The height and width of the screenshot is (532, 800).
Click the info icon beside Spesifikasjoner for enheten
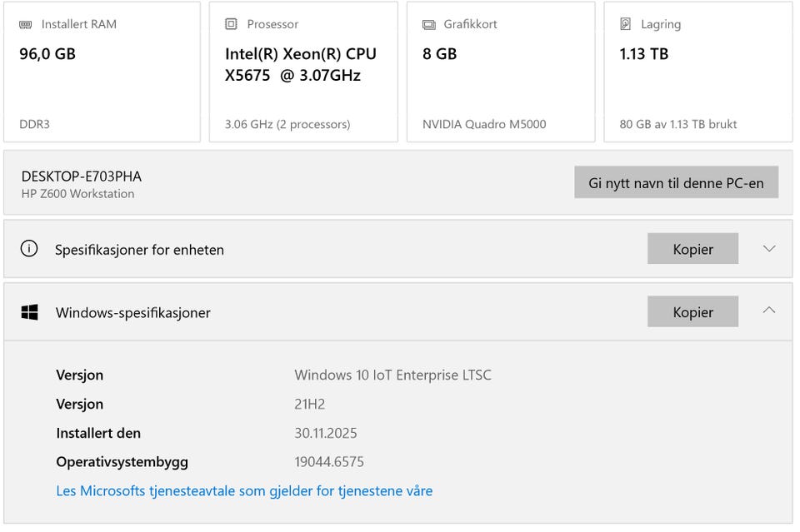(x=29, y=249)
